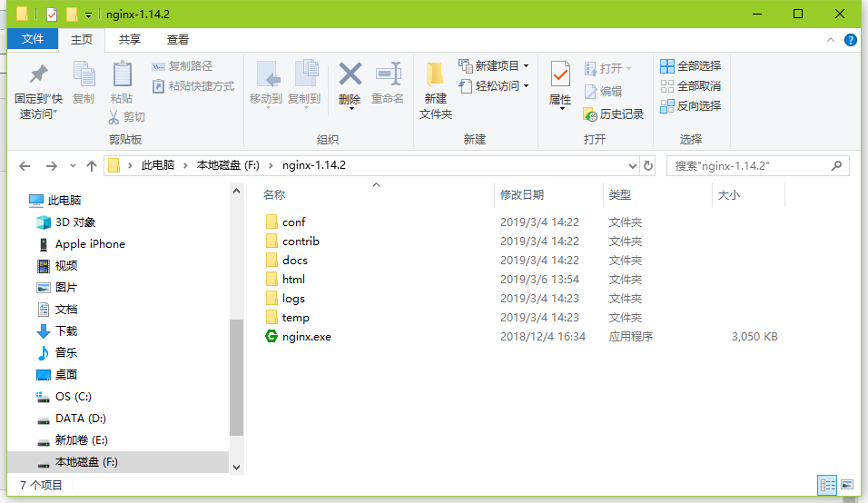868x503 pixels.
Task: Open the File (文件) tab
Action: coord(33,39)
